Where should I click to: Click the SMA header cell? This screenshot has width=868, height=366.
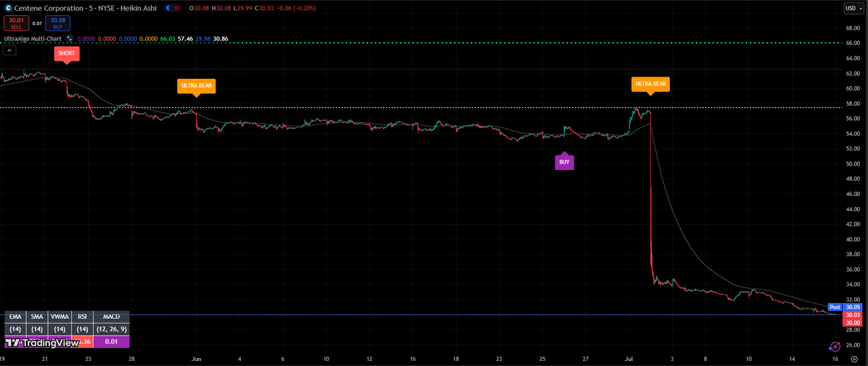37,317
